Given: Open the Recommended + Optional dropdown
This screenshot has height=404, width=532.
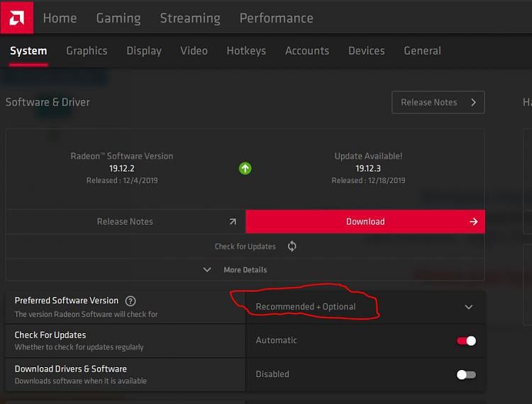Looking at the screenshot, I should (365, 307).
